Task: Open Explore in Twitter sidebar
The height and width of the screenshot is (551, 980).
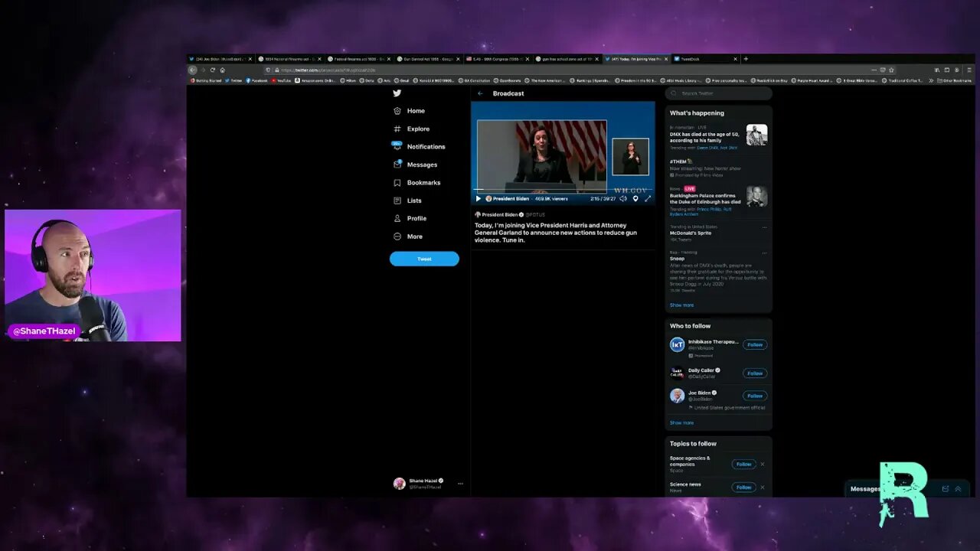Action: pyautogui.click(x=411, y=129)
